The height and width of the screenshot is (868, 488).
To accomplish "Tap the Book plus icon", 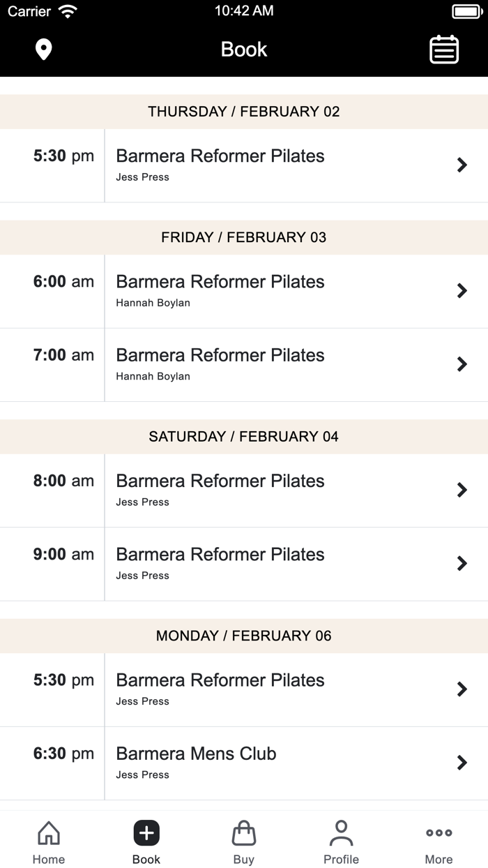I will (x=146, y=832).
